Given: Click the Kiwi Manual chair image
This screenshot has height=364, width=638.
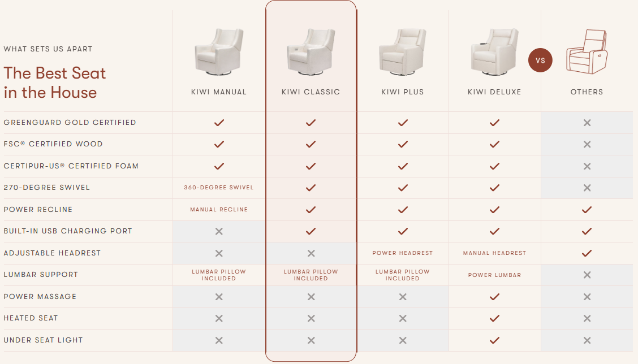Looking at the screenshot, I should click(219, 52).
